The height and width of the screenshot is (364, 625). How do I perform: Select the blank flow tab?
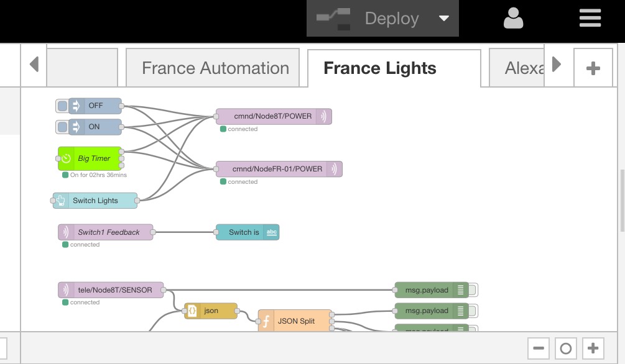(x=82, y=68)
